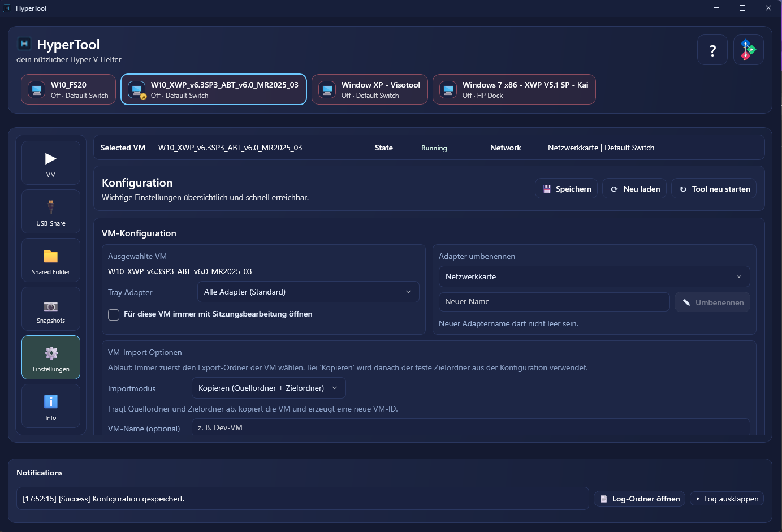The width and height of the screenshot is (782, 532).
Task: Click the colorful diamond logo icon
Action: (748, 50)
